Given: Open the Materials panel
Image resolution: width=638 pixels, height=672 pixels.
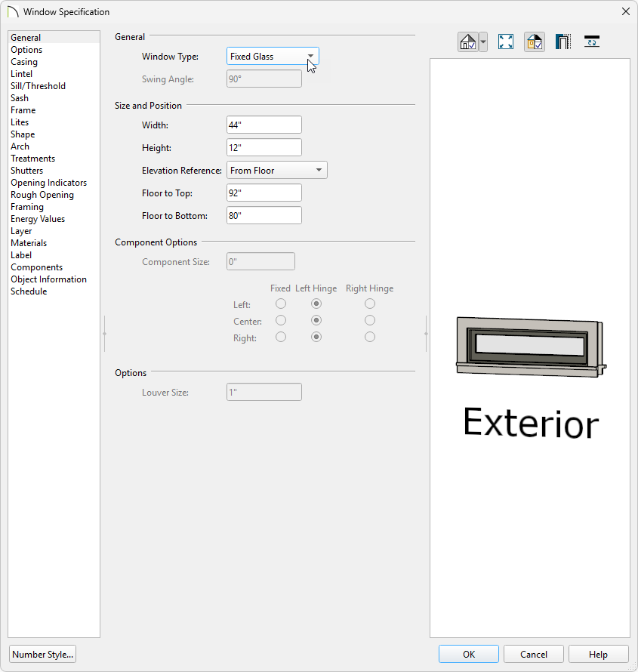Looking at the screenshot, I should tap(54, 243).
